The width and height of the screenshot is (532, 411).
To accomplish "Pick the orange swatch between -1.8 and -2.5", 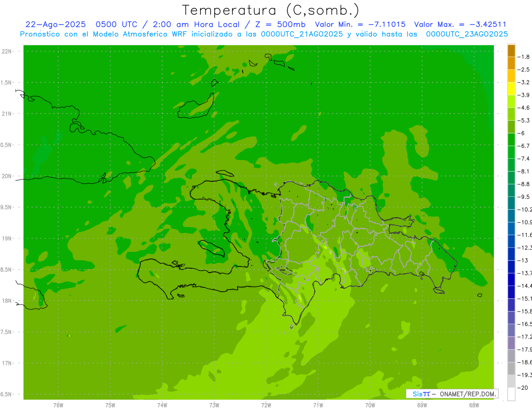I will click(x=511, y=63).
